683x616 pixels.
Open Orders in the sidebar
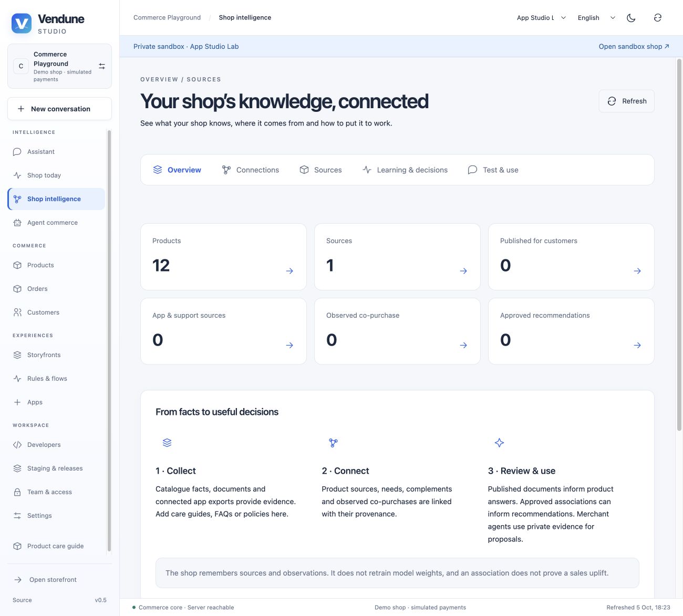[x=56, y=289]
